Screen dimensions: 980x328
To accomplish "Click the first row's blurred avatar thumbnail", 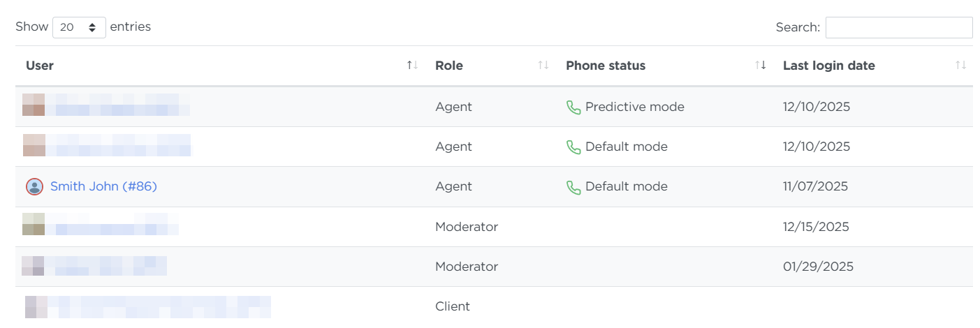I will click(x=34, y=105).
